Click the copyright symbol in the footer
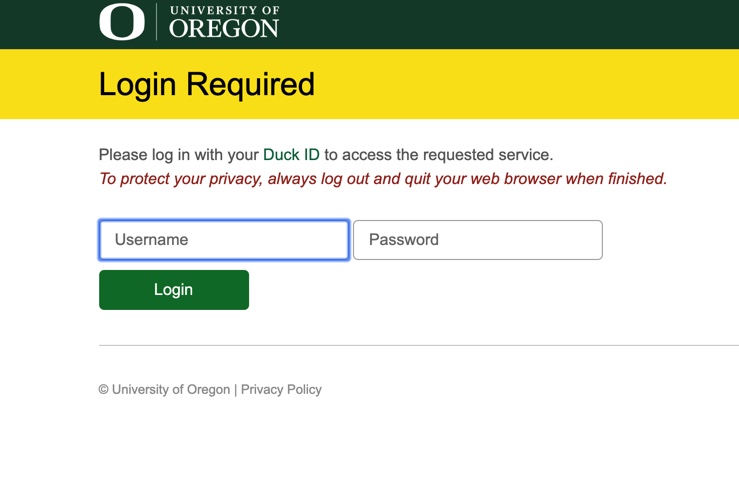Viewport: 739px width, 481px height. pyautogui.click(x=104, y=390)
